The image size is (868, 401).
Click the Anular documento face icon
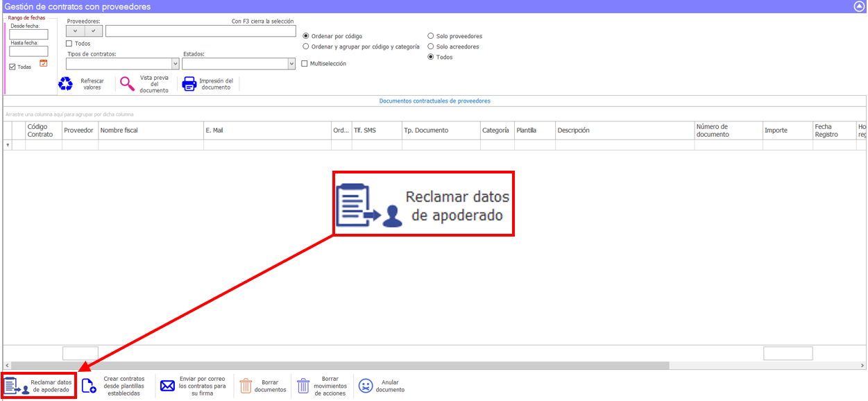pyautogui.click(x=365, y=386)
